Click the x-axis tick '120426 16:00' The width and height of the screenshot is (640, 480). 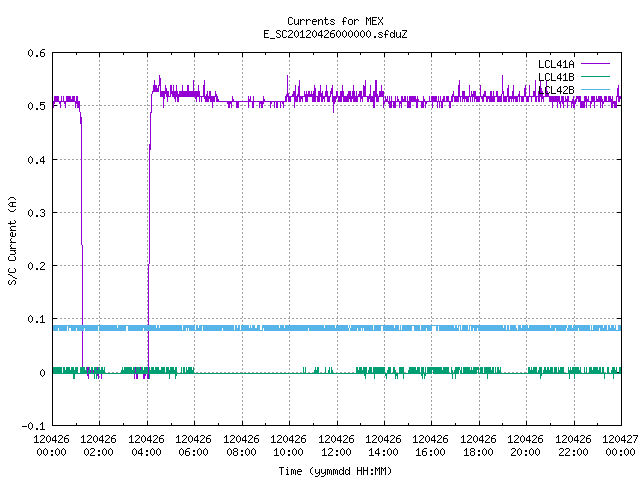tap(431, 446)
